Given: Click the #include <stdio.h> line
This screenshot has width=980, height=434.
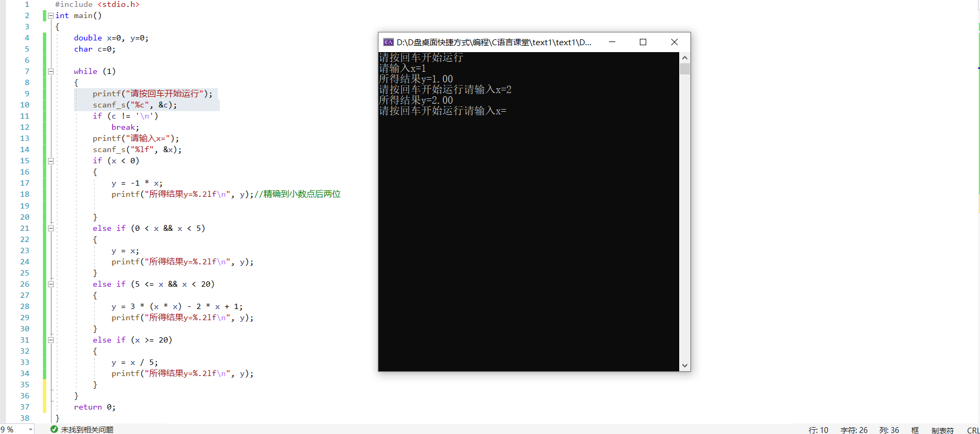Looking at the screenshot, I should 97,4.
